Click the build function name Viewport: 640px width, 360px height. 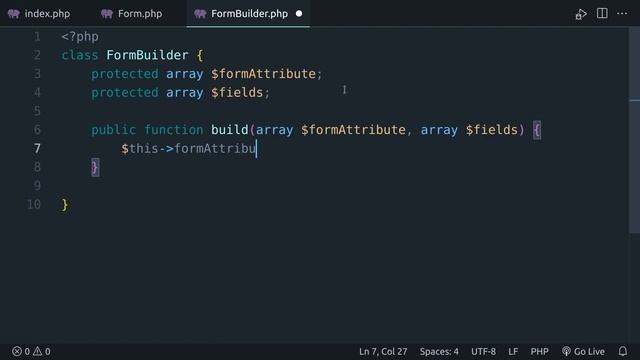[x=229, y=130]
